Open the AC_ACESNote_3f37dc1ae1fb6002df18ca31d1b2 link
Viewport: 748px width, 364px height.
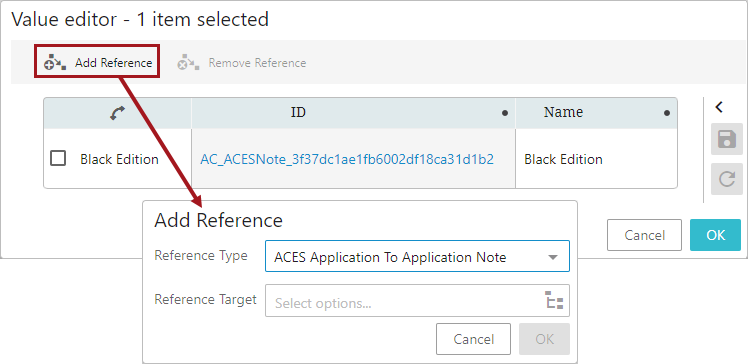[347, 159]
